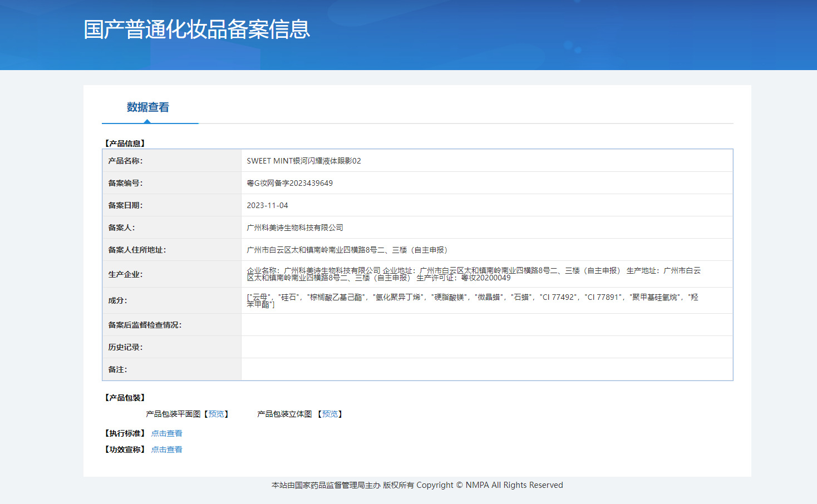Click the empty 历史记录 value cell

[486, 347]
